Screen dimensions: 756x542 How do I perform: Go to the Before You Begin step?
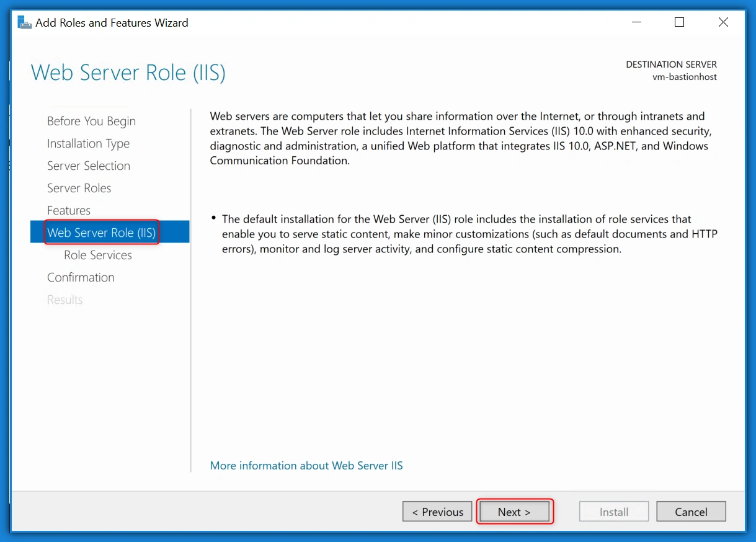(x=91, y=121)
